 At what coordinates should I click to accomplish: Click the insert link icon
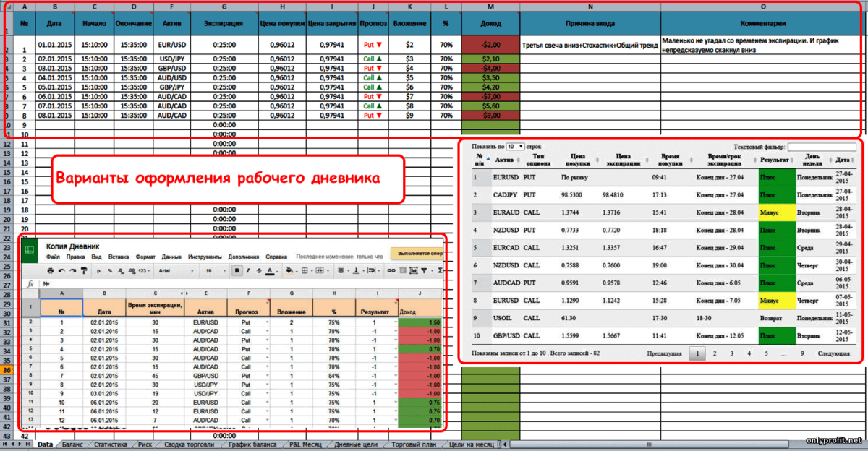(391, 270)
